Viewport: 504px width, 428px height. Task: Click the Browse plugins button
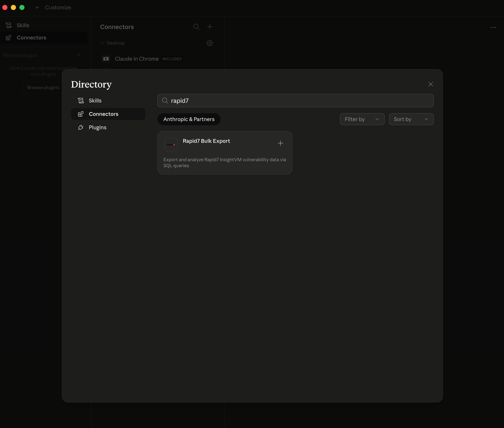[43, 87]
